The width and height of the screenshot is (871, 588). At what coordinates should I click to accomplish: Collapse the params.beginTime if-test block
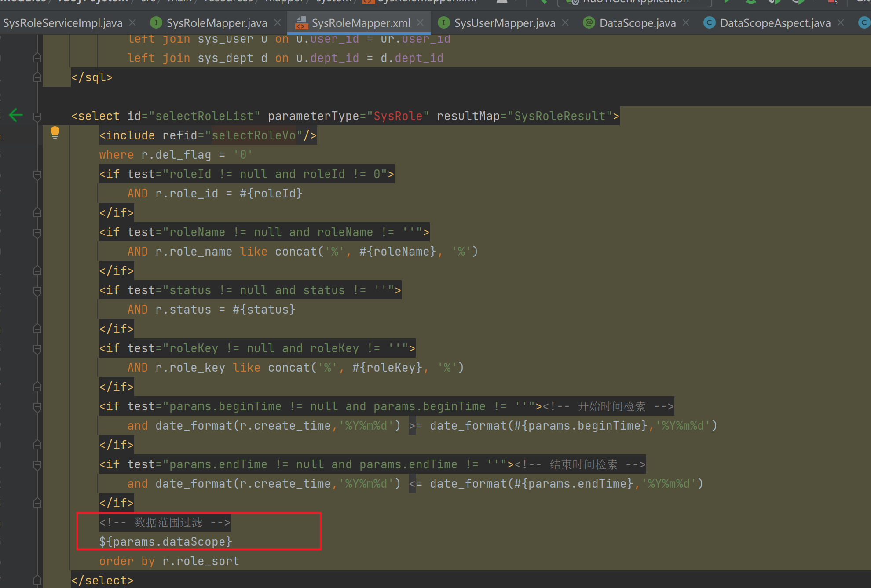click(x=37, y=407)
